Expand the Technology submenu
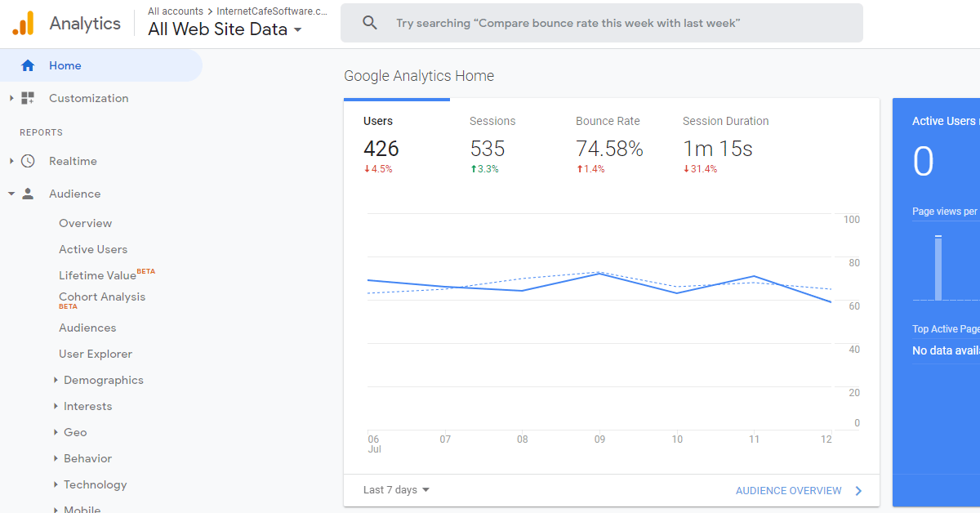 [56, 484]
